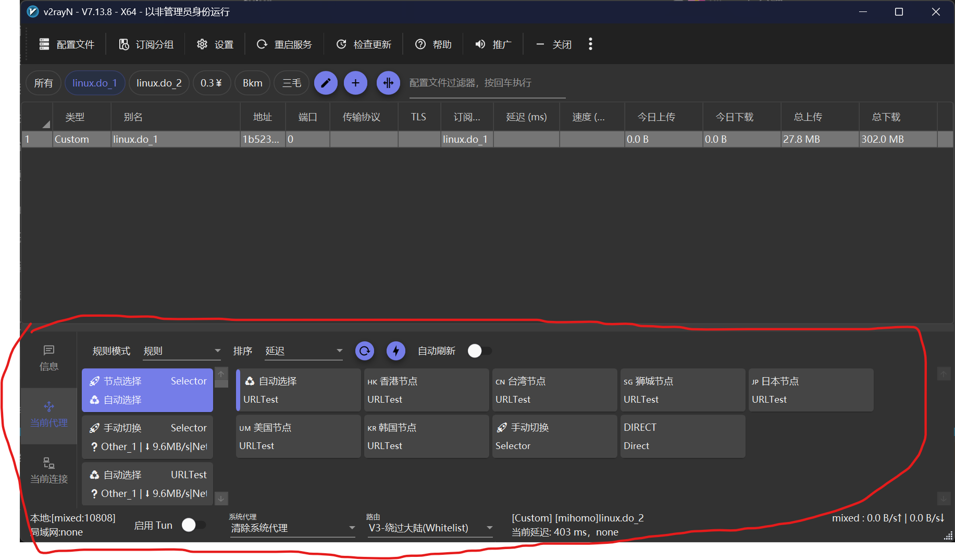Screen dimensions: 955x560
Task: Select the 三毛 subscription tab
Action: (291, 83)
